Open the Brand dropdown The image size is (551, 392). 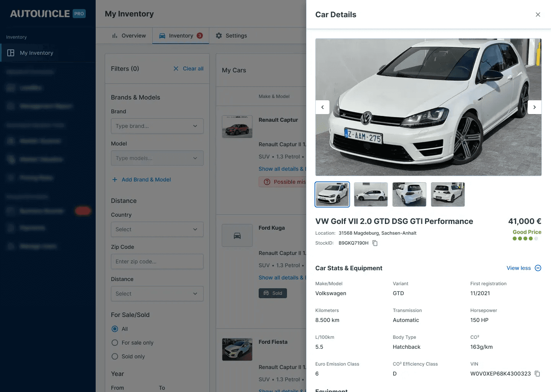point(157,126)
